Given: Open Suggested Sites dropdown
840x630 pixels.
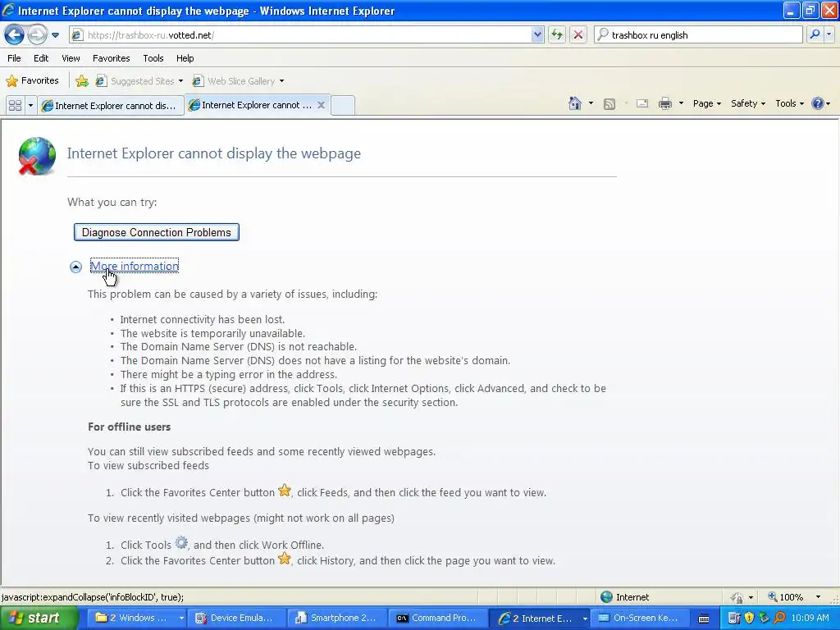Looking at the screenshot, I should (x=139, y=81).
